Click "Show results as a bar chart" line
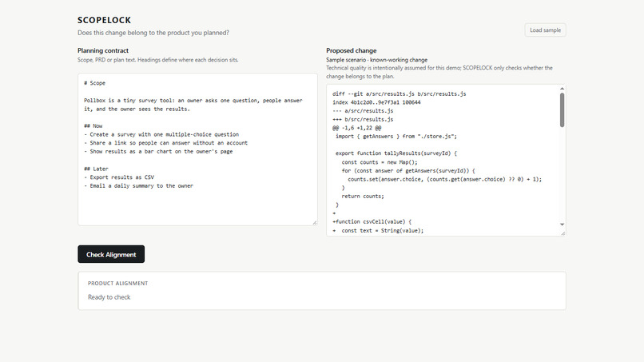644x362 pixels. 158,152
